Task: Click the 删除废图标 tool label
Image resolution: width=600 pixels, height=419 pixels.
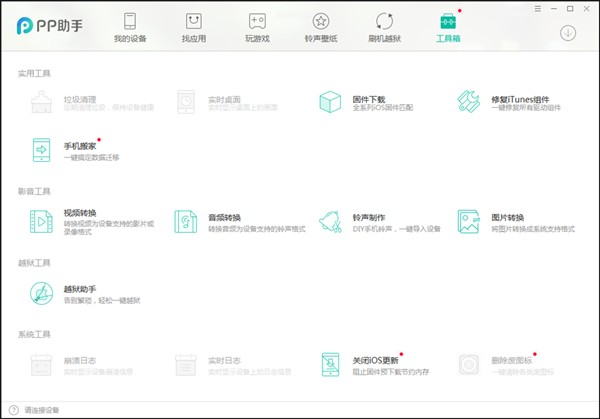Action: point(510,359)
